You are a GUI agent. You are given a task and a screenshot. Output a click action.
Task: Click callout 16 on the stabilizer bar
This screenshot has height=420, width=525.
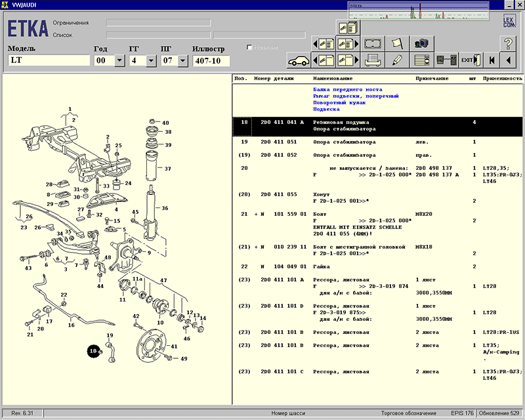(x=72, y=325)
